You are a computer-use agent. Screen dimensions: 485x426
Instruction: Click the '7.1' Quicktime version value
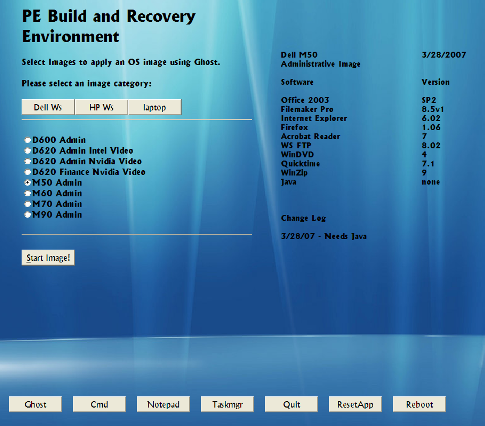tap(428, 163)
